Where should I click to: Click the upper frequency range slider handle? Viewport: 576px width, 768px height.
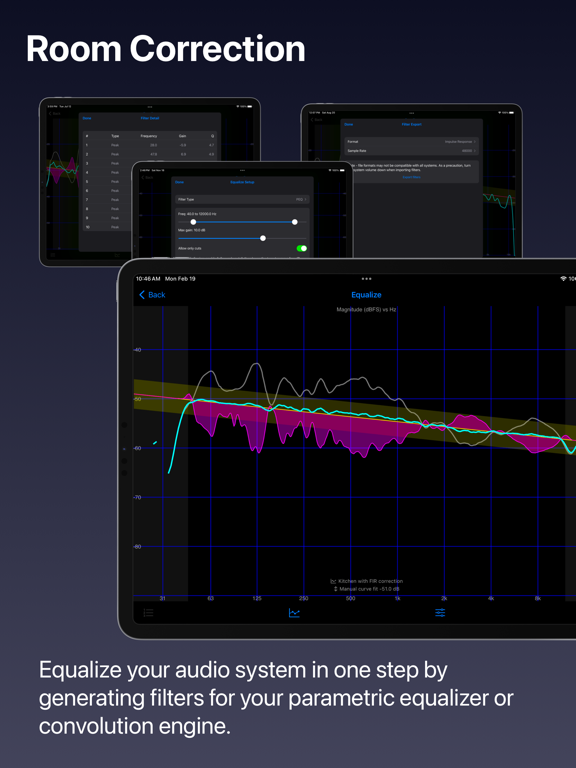[295, 222]
